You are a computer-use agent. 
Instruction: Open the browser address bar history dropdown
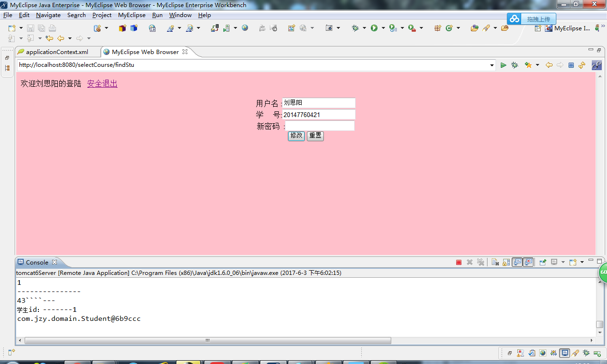tap(492, 65)
